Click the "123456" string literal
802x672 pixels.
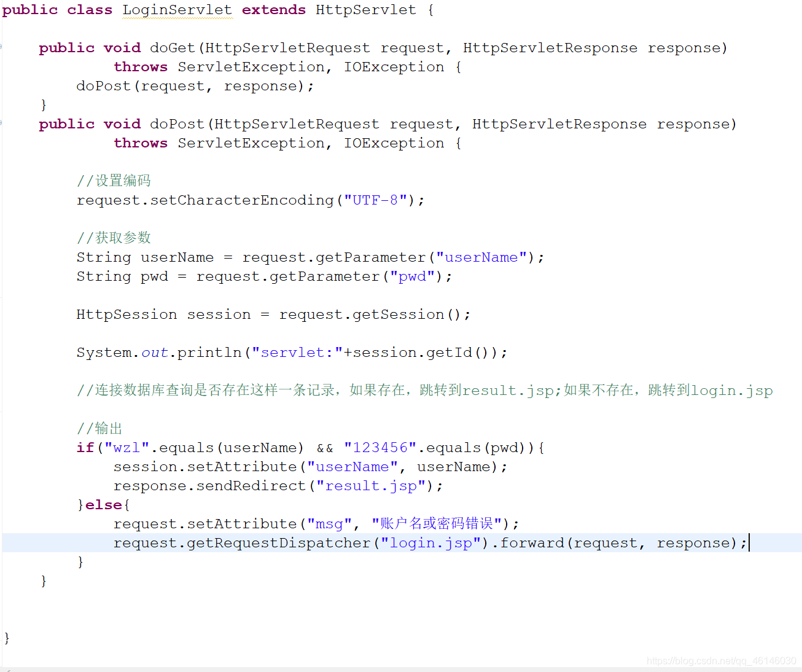(x=380, y=448)
